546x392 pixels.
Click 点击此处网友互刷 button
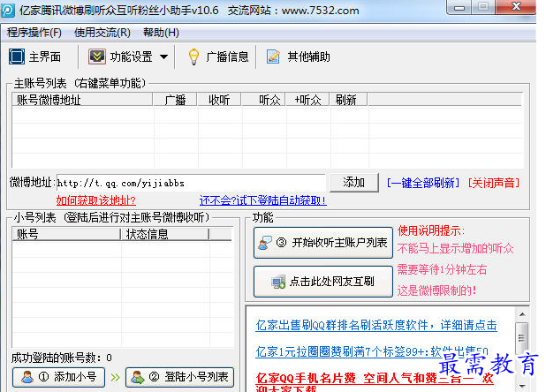click(x=323, y=282)
